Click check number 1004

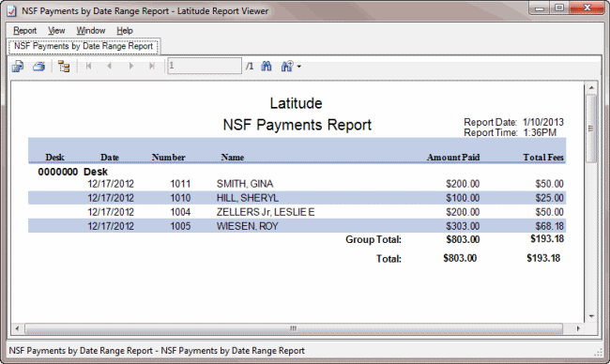(x=180, y=212)
